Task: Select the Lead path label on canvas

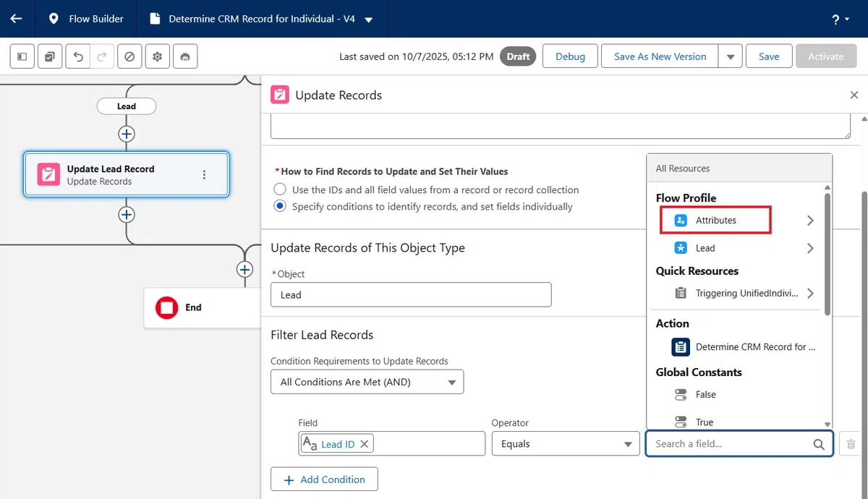Action: 127,106
